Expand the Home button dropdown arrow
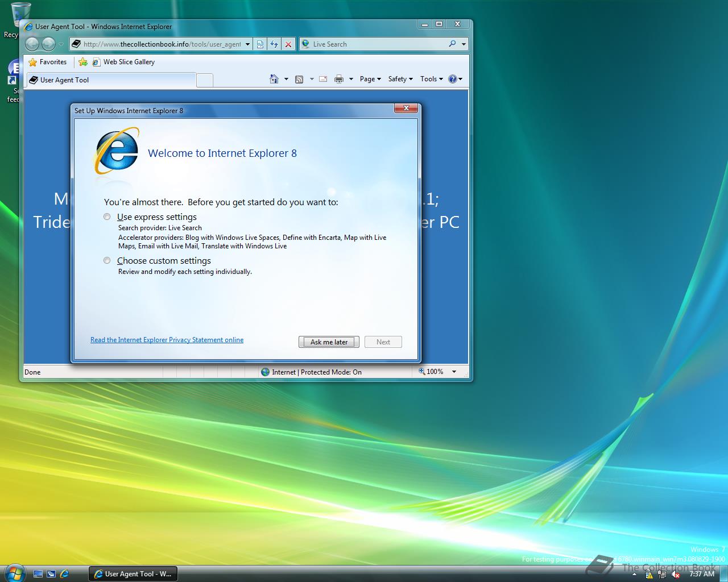Image resolution: width=728 pixels, height=582 pixels. (286, 79)
